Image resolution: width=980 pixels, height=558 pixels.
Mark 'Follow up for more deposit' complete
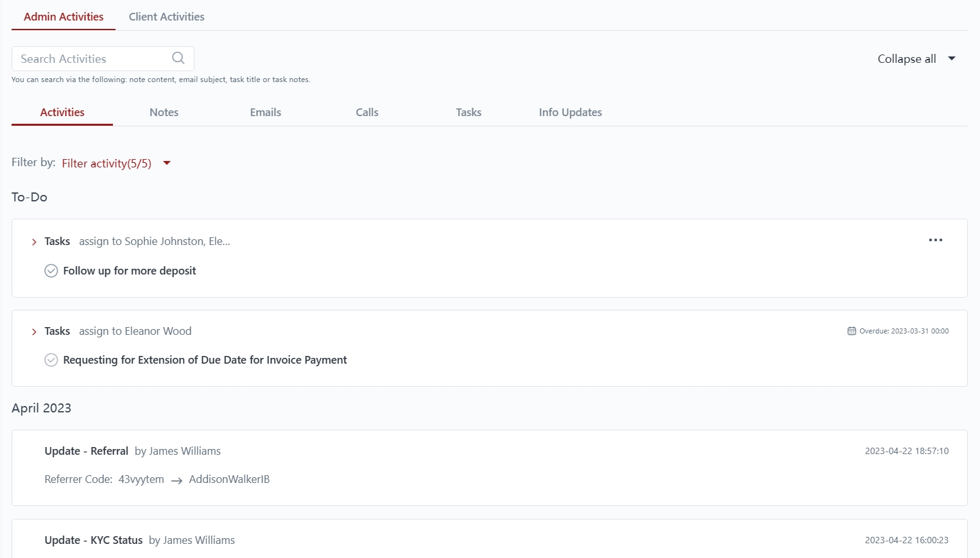pos(51,271)
